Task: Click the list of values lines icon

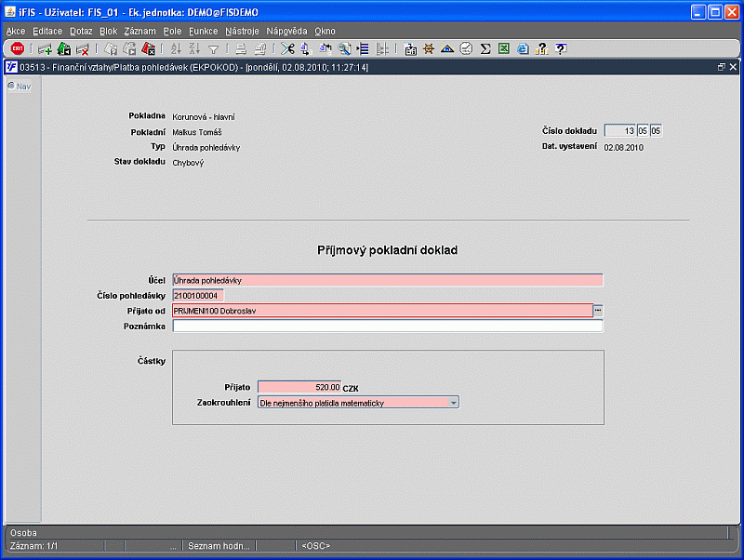Action: (x=363, y=49)
